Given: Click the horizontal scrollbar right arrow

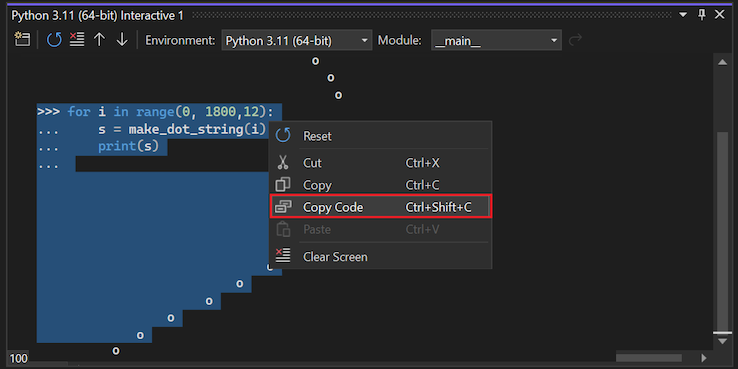Looking at the screenshot, I should click(704, 358).
